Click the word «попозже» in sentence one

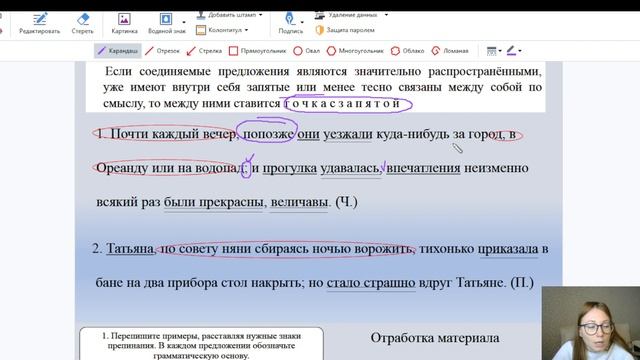pyautogui.click(x=268, y=134)
